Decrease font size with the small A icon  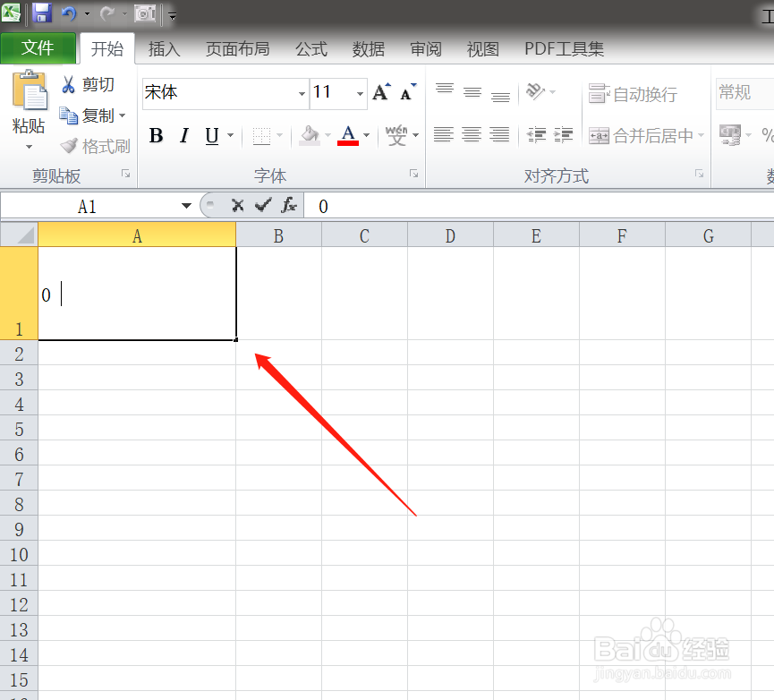[x=408, y=92]
